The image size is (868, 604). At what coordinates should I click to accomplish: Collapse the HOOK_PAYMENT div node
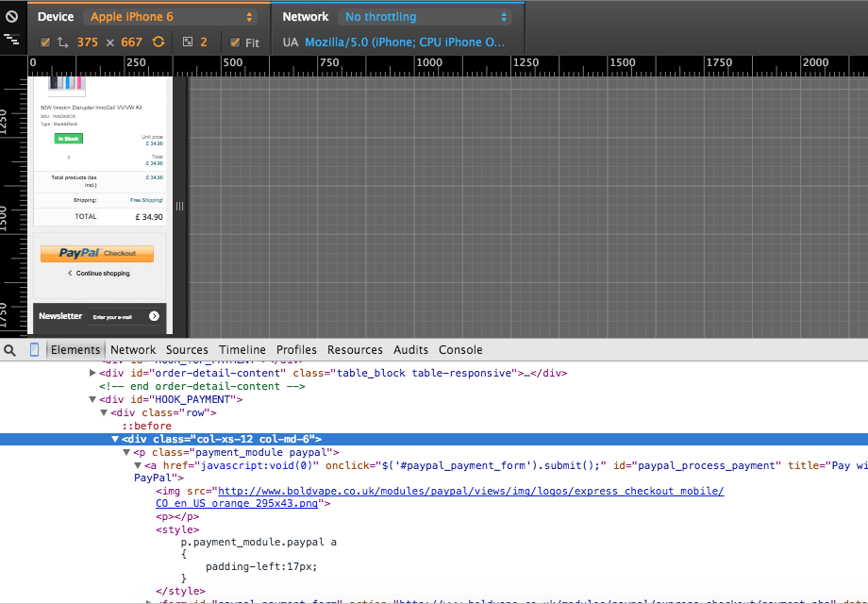click(92, 400)
